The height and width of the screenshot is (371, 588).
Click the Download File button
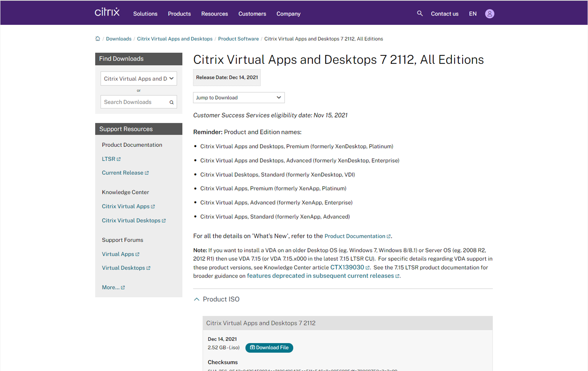(269, 348)
